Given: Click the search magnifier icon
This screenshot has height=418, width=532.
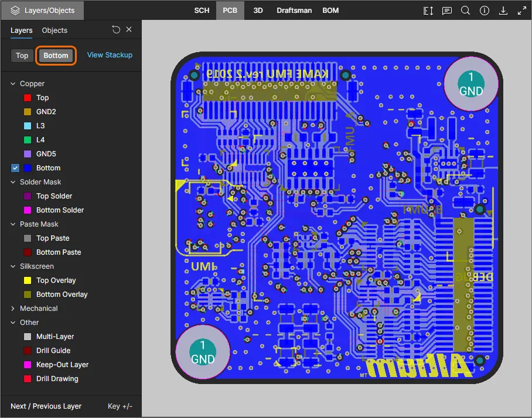Looking at the screenshot, I should tap(465, 11).
